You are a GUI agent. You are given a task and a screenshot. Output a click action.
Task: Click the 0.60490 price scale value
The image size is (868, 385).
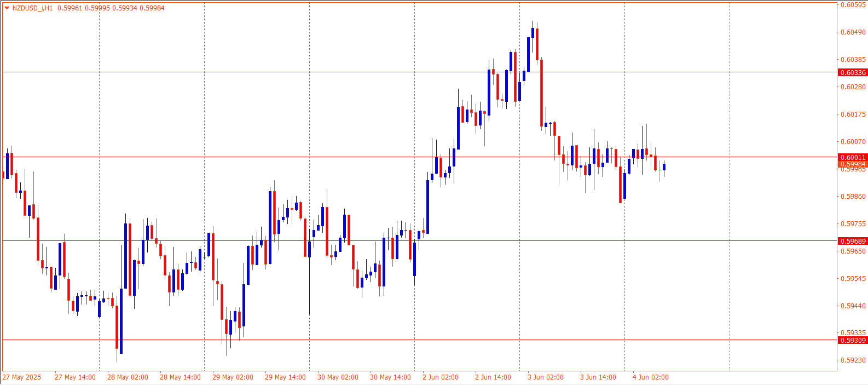pos(853,32)
